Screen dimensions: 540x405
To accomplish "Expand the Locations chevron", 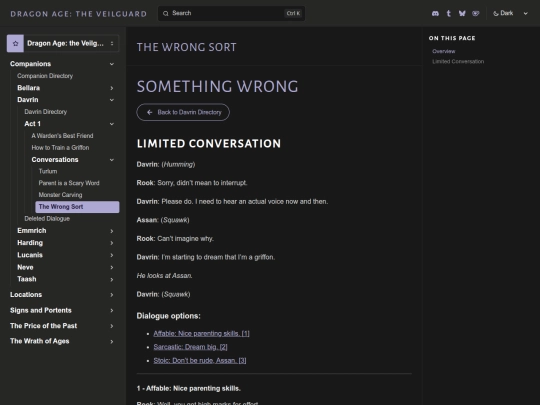I will (112, 295).
